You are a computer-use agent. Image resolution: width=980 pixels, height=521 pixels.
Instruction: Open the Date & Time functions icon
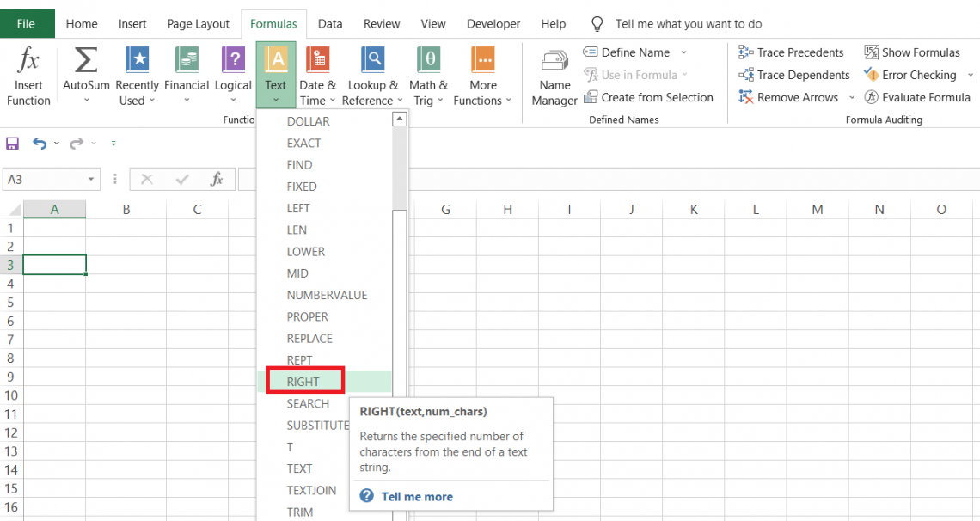click(x=317, y=60)
